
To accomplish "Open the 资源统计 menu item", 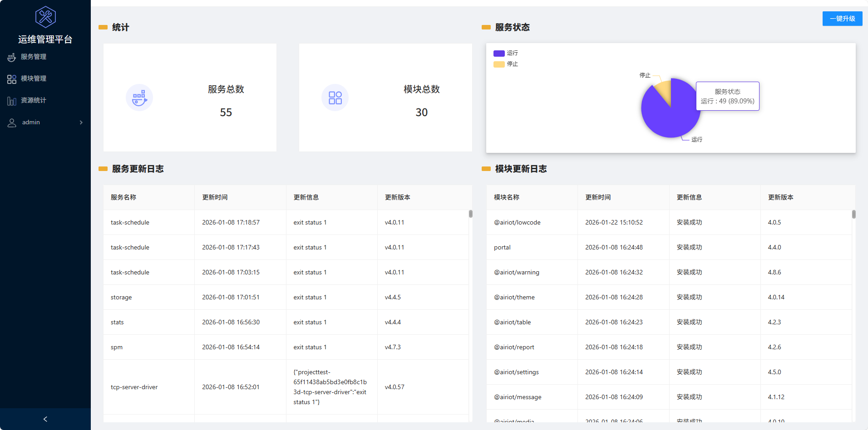I will click(34, 100).
